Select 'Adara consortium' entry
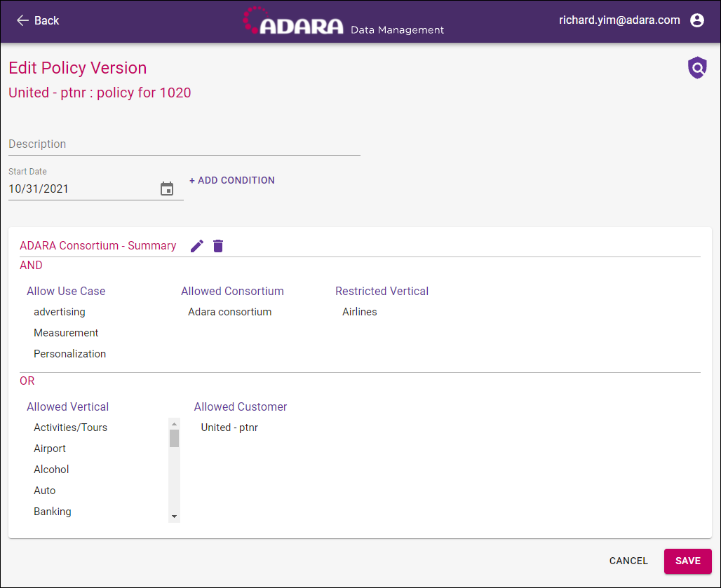 229,312
